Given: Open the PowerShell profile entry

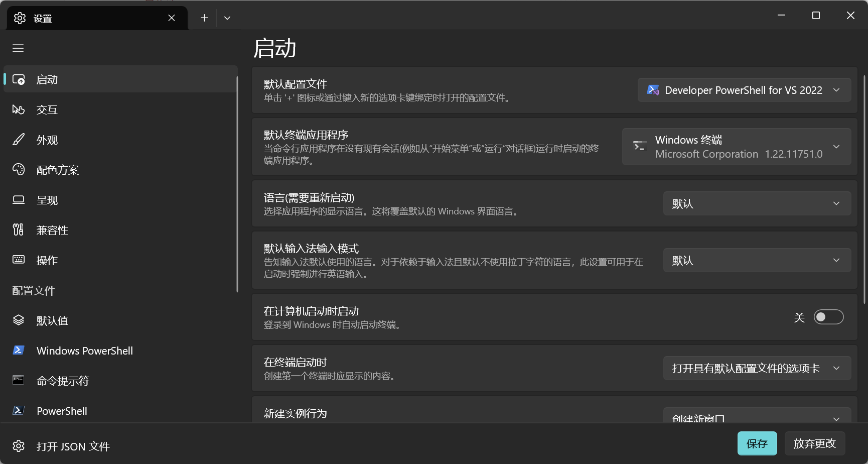Looking at the screenshot, I should click(120, 411).
